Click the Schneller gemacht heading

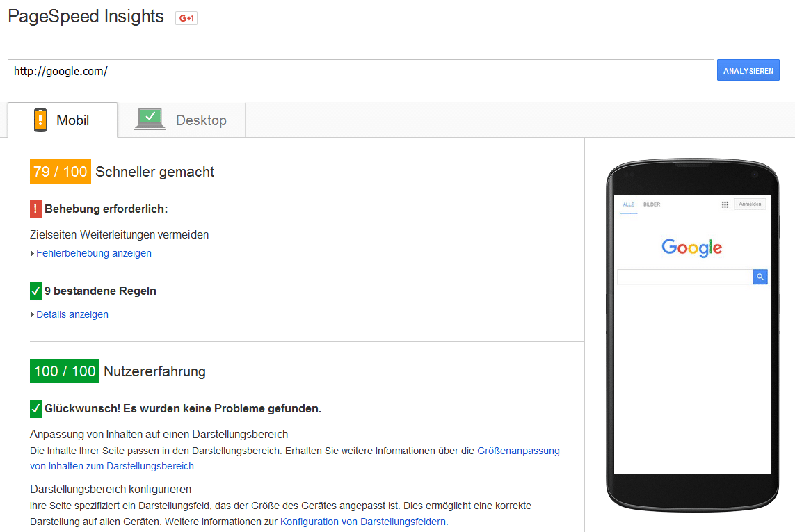point(154,172)
